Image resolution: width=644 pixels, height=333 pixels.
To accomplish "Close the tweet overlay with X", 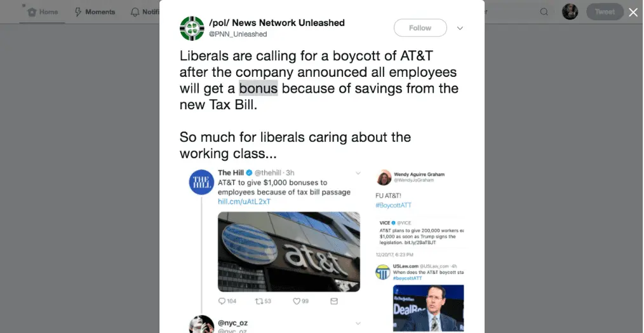I will 633,13.
